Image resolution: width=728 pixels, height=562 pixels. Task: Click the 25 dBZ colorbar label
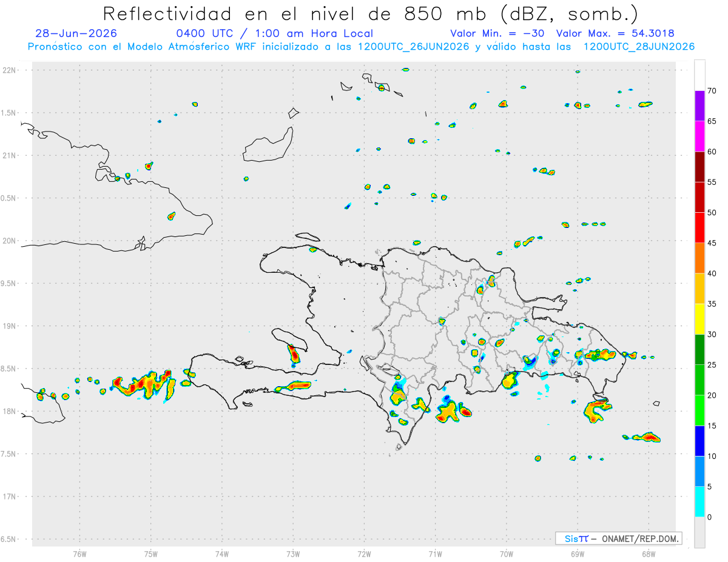pyautogui.click(x=712, y=365)
